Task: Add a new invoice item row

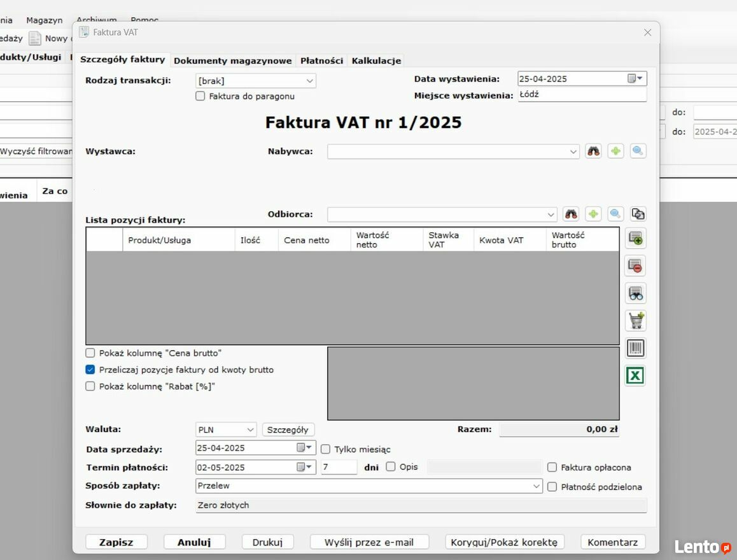Action: click(635, 239)
